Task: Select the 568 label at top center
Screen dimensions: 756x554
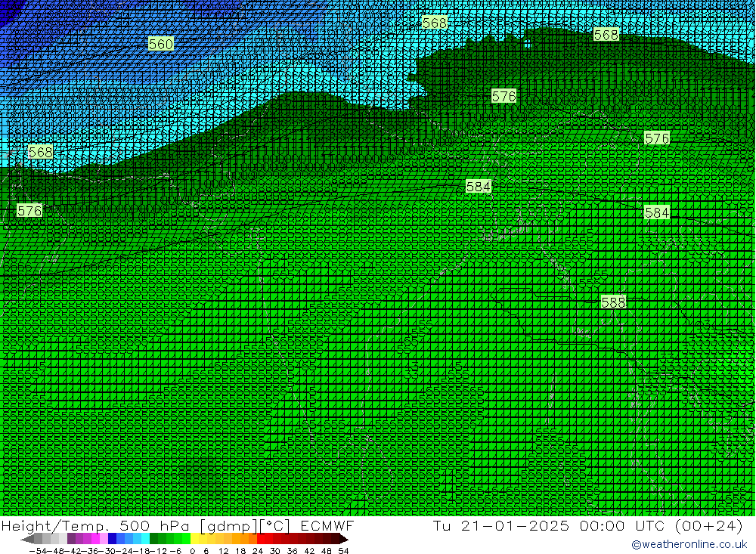Action: pyautogui.click(x=435, y=23)
